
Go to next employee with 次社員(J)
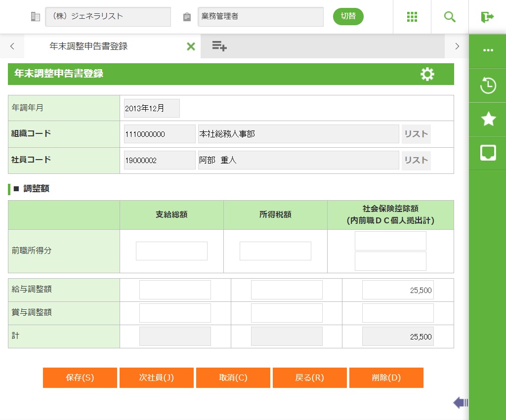(x=156, y=378)
